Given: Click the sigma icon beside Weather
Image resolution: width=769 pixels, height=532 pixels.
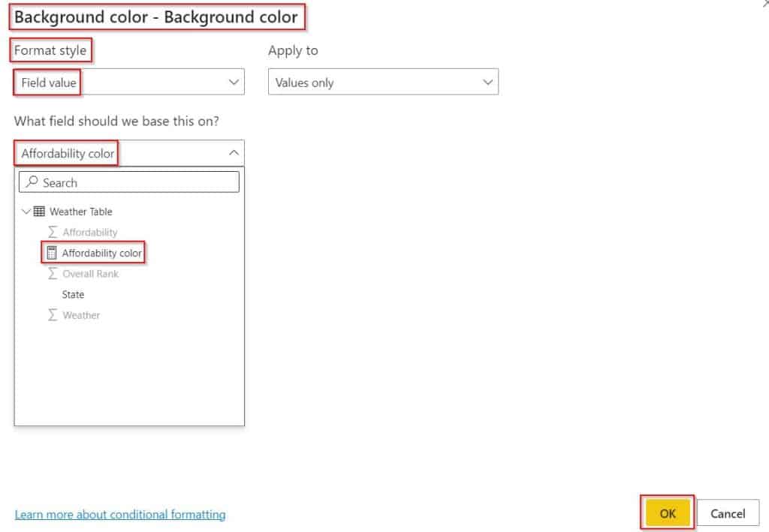Looking at the screenshot, I should coord(53,314).
